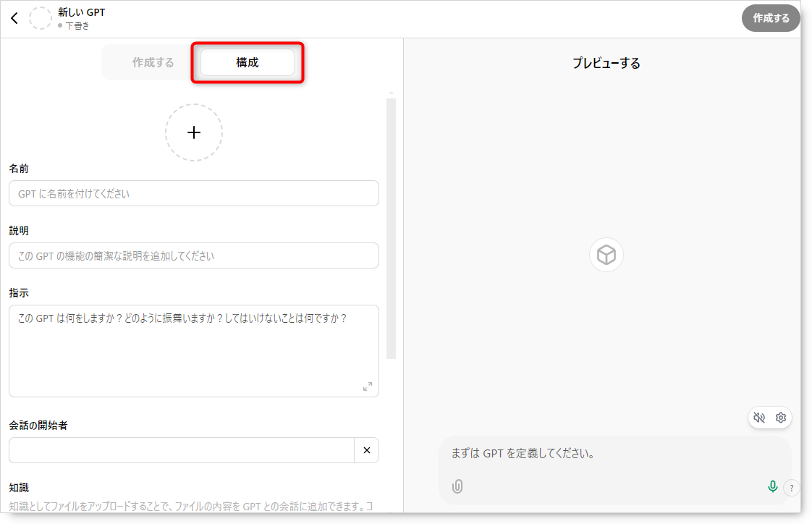Viewport: 812px width, 524px height.
Task: Switch to the 構成 tab
Action: (247, 63)
